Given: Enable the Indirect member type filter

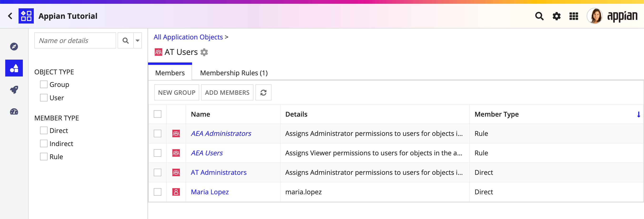Looking at the screenshot, I should (44, 144).
